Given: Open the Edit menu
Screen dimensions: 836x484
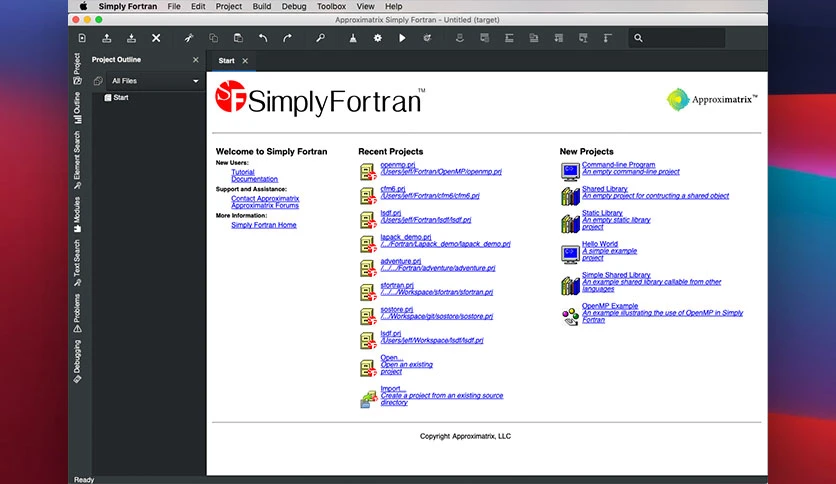Looking at the screenshot, I should 198,6.
